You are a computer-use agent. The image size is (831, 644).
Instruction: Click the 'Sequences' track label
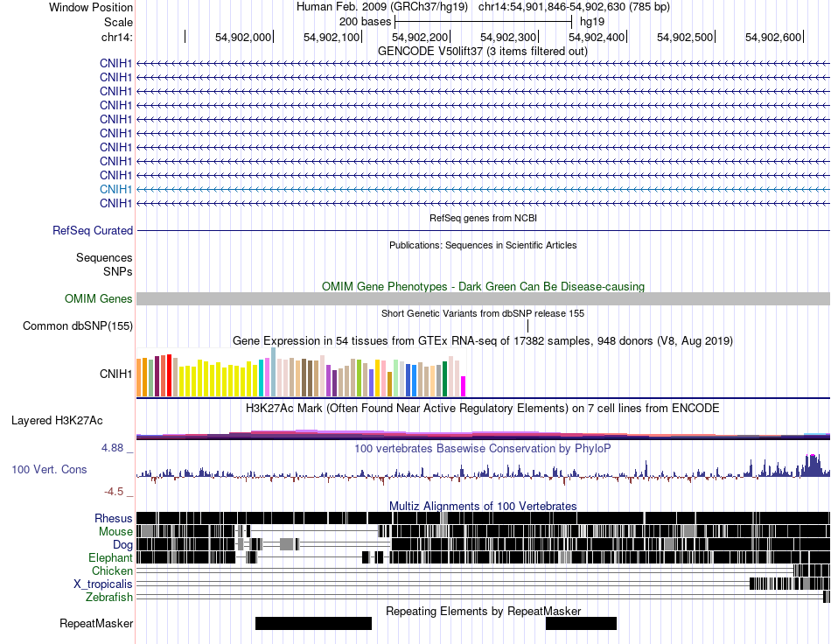tap(104, 257)
